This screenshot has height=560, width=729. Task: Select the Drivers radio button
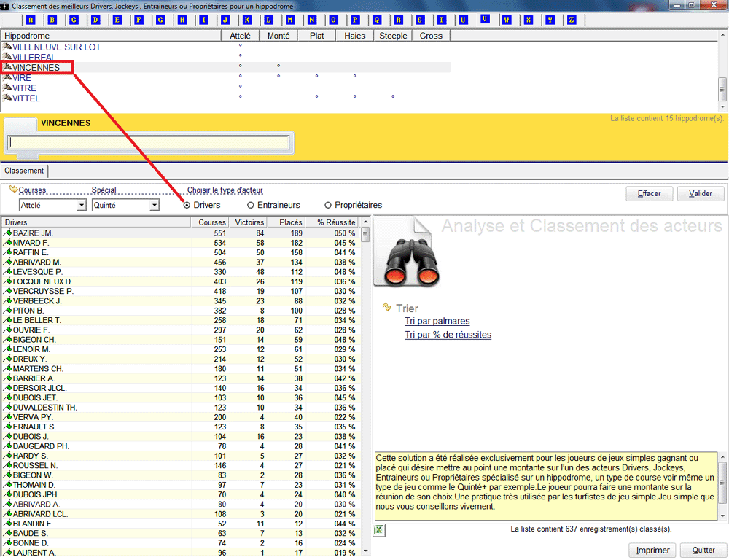(187, 206)
